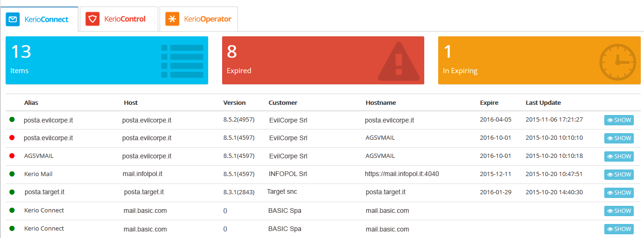The image size is (644, 238).
Task: Select the Kerio Mail alias cell
Action: pyautogui.click(x=38, y=174)
